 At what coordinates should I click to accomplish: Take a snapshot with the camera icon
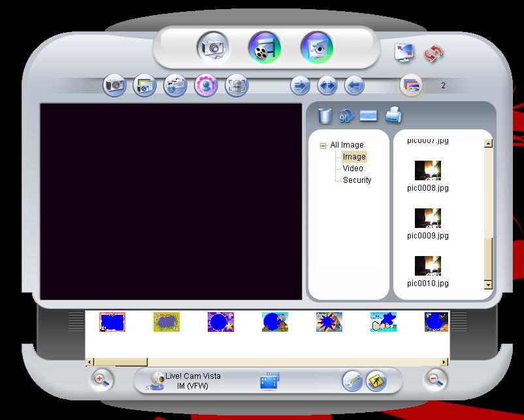pyautogui.click(x=114, y=85)
